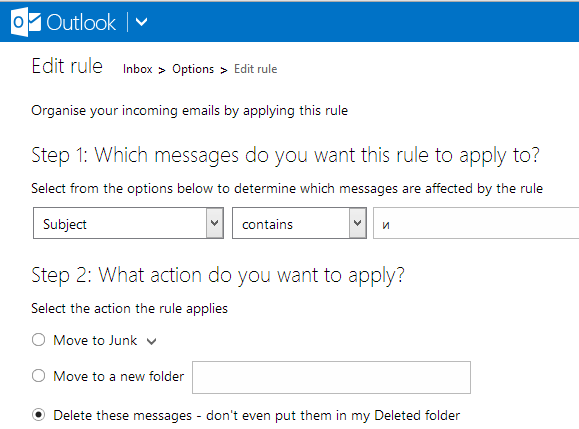Click the Edit rule page title
This screenshot has width=579, height=429.
[x=67, y=66]
